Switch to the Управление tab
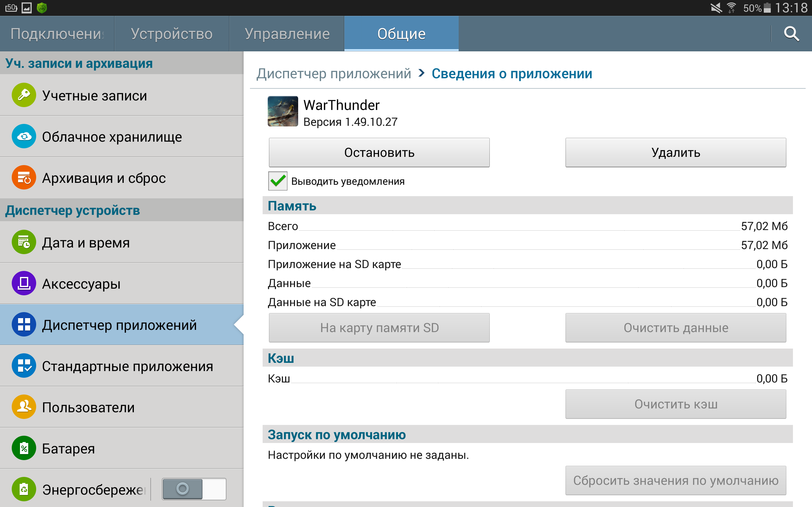The width and height of the screenshot is (812, 507). coord(287,34)
